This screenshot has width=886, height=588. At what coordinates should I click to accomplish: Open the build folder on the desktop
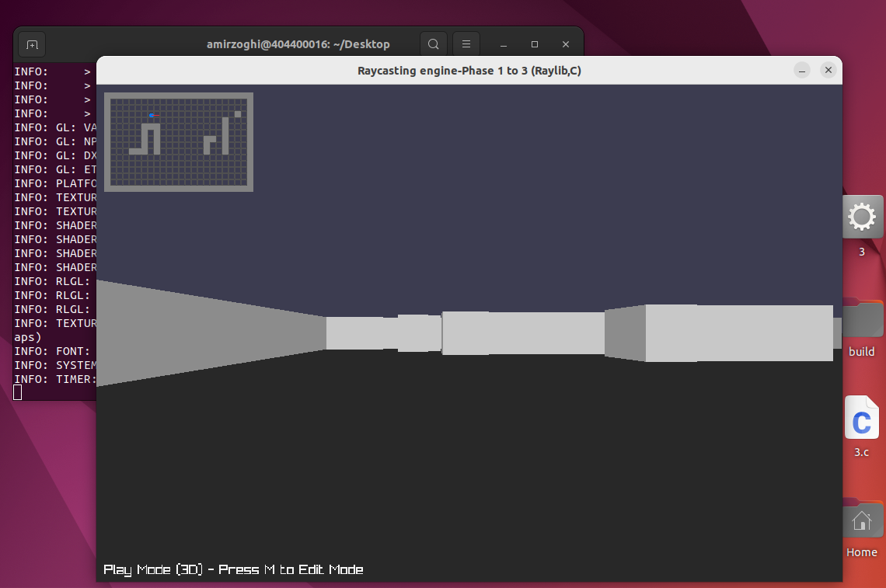tap(862, 319)
